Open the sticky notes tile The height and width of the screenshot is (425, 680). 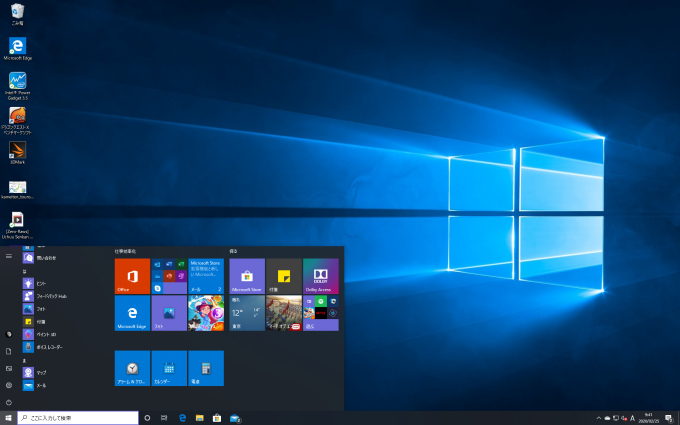click(x=284, y=276)
